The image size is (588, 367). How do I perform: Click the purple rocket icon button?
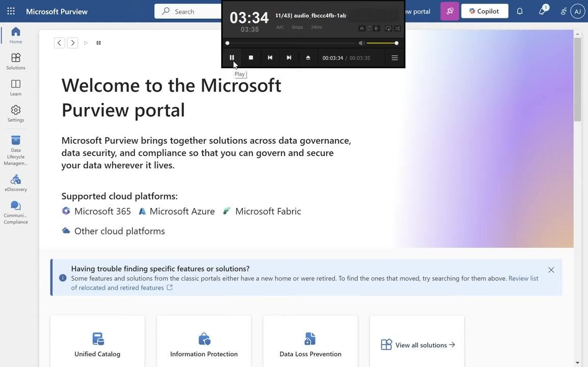click(x=449, y=11)
